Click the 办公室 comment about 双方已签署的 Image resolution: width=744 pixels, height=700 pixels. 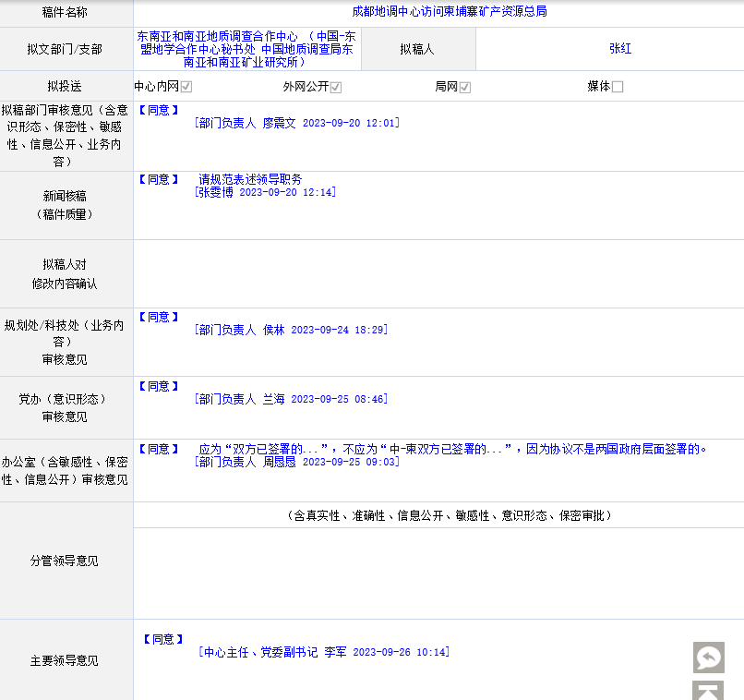pos(452,449)
